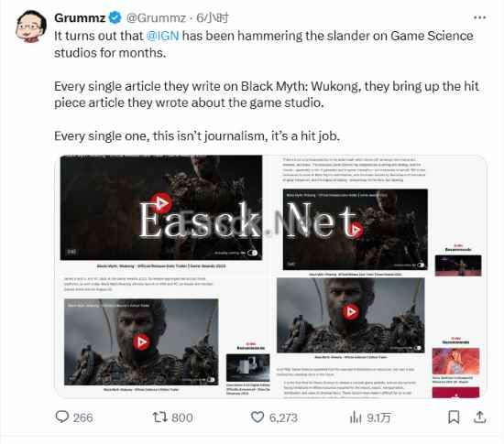Click the verified badge next to Grummz
504x444 pixels.
[115, 17]
